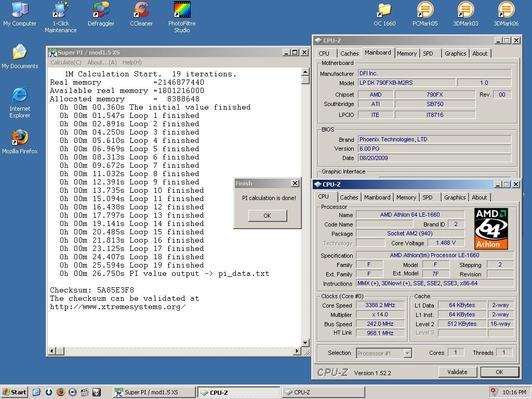Select About tab in back CPU-Z window

[x=480, y=54]
